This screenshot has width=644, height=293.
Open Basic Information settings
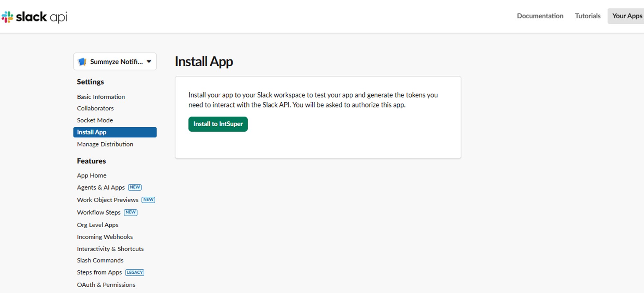(x=101, y=97)
